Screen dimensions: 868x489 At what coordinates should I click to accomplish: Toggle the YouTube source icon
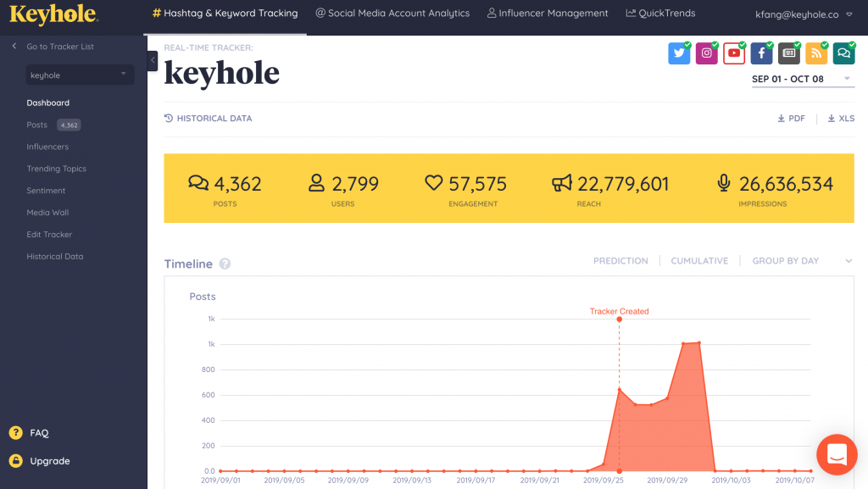[734, 53]
